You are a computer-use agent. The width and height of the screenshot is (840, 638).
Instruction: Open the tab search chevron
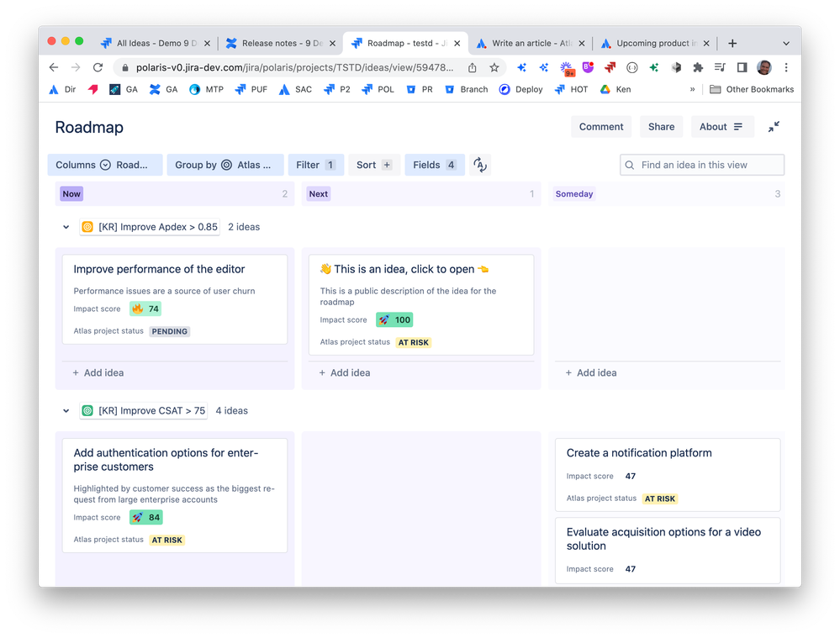[x=786, y=44]
